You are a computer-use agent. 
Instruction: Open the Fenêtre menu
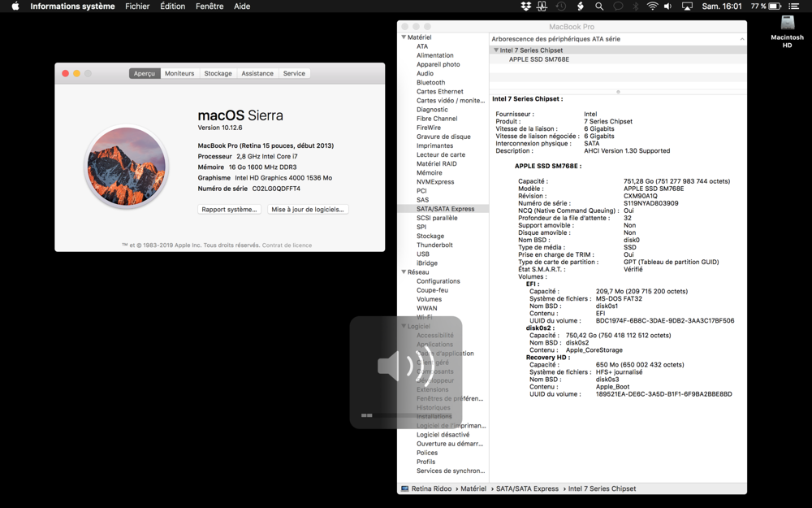point(209,7)
